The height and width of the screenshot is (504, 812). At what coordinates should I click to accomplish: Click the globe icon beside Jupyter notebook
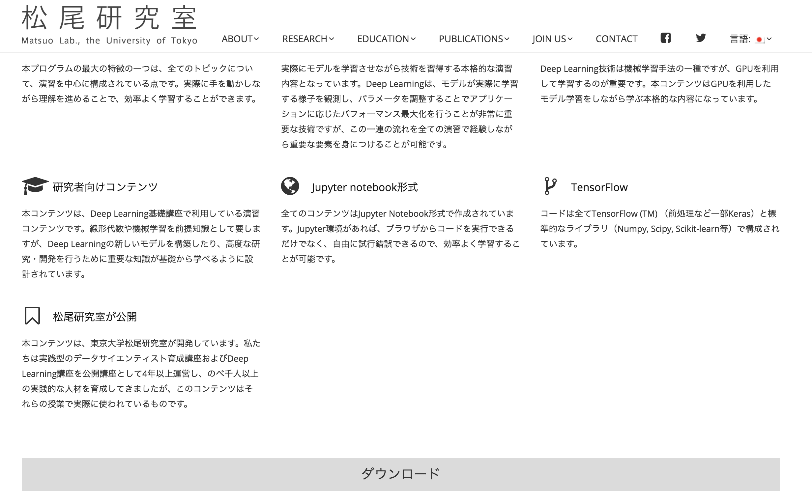[x=290, y=186]
